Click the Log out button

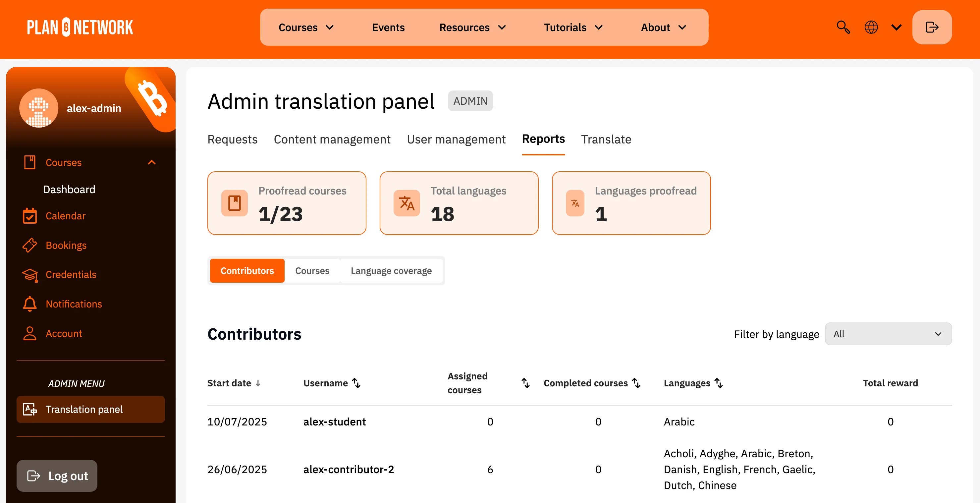[57, 475]
